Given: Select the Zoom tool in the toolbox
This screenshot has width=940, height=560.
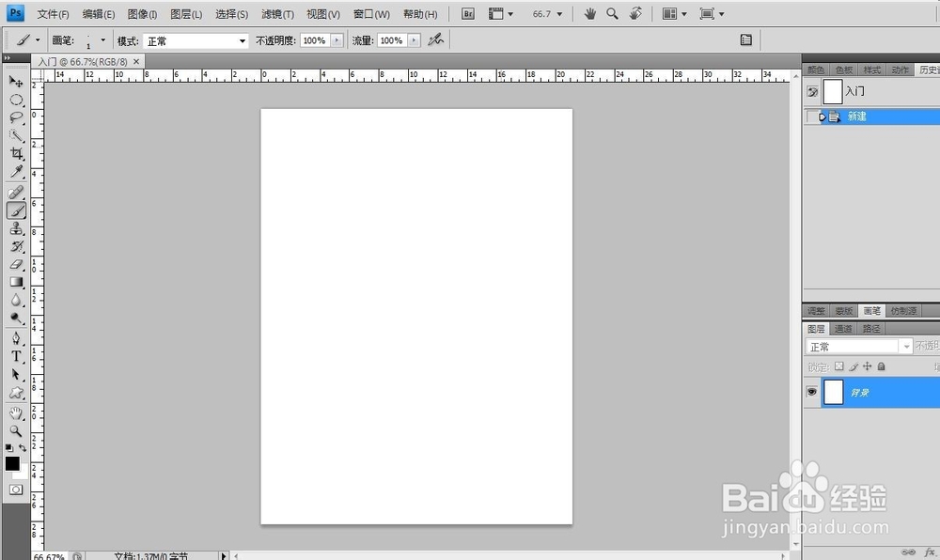Looking at the screenshot, I should 16,430.
